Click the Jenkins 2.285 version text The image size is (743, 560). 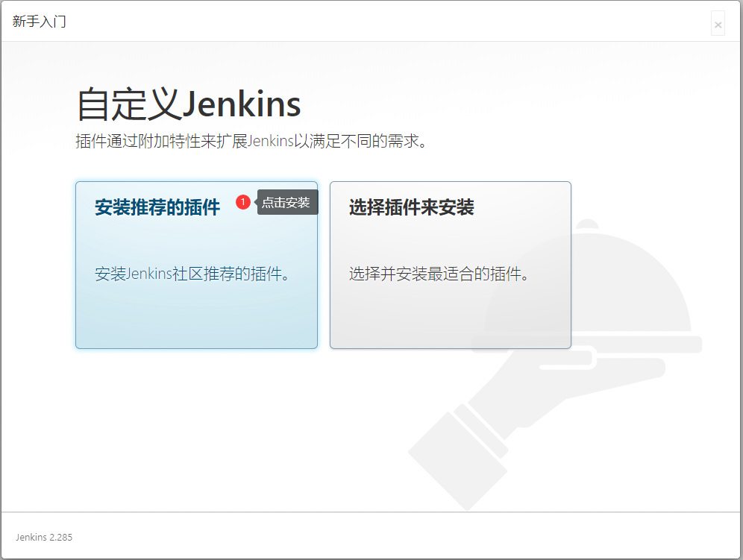[x=44, y=538]
